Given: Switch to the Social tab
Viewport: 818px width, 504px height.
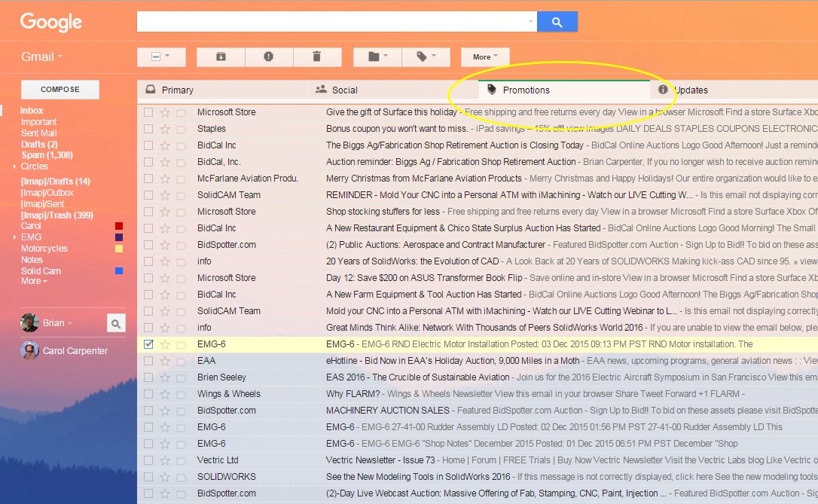Looking at the screenshot, I should tap(393, 90).
